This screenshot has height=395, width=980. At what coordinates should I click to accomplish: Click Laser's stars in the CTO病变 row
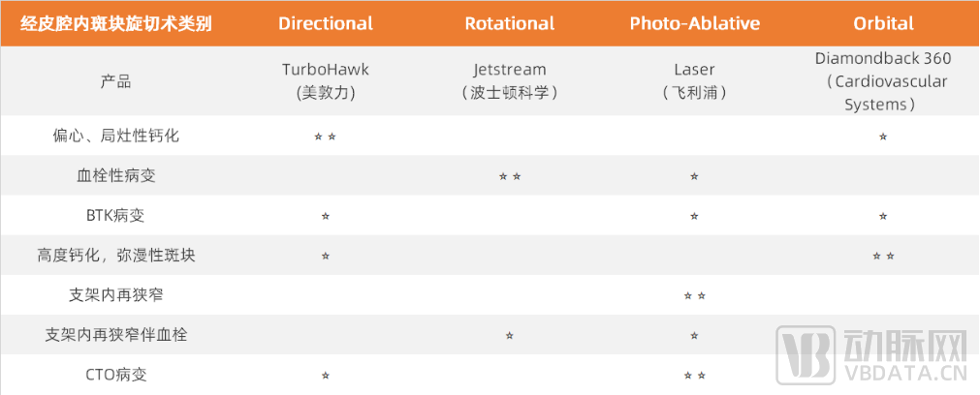point(694,375)
